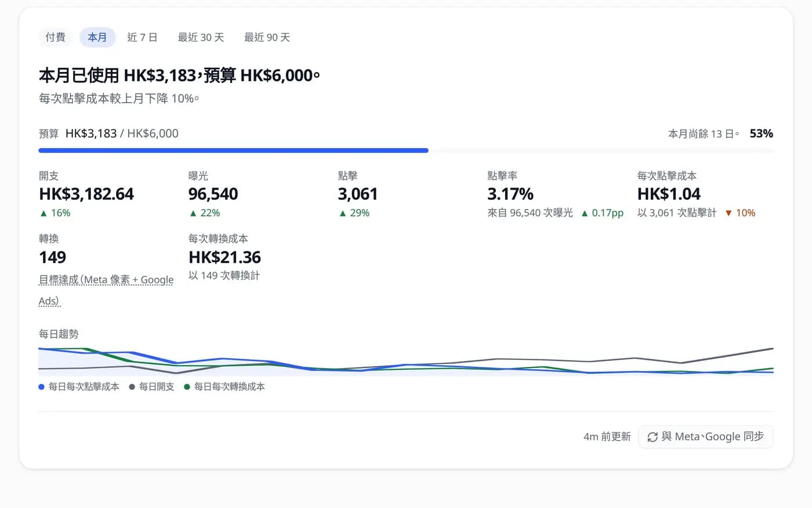The height and width of the screenshot is (508, 812).
Task: Click the green up triangle beside 16%
Action: click(x=43, y=214)
